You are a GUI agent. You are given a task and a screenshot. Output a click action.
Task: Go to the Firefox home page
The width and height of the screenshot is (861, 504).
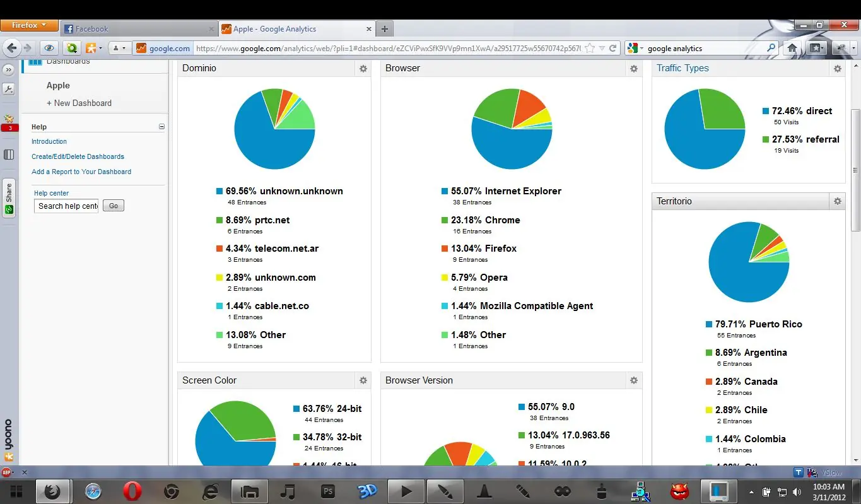point(792,48)
